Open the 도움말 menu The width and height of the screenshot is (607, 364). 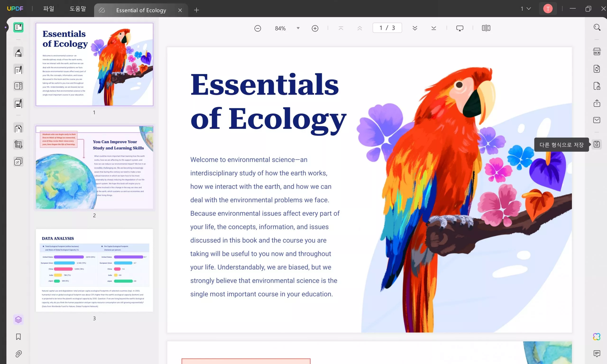click(x=78, y=9)
